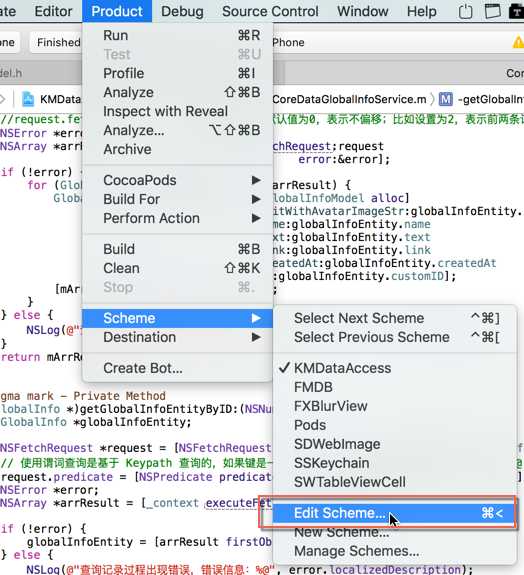Expand the CocoaPods submenu
Viewport: 524px width, 575px height.
[177, 180]
